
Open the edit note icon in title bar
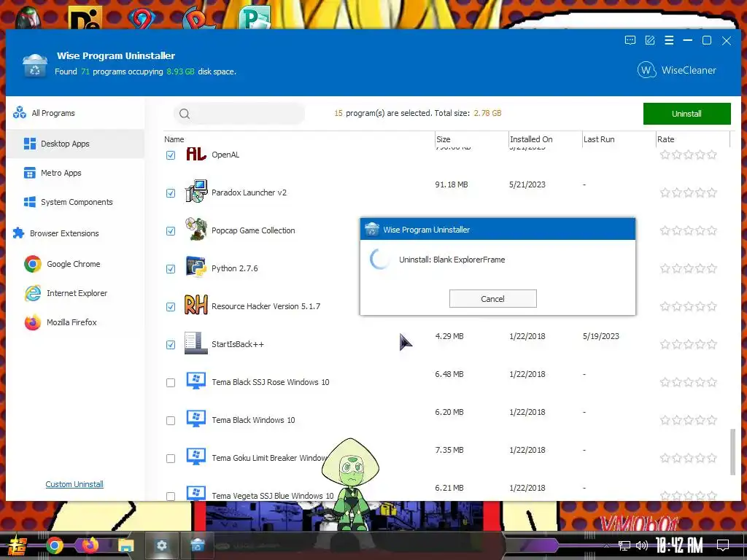650,41
